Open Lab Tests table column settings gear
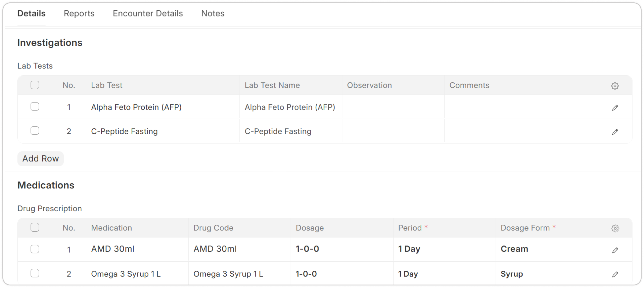 pos(615,86)
